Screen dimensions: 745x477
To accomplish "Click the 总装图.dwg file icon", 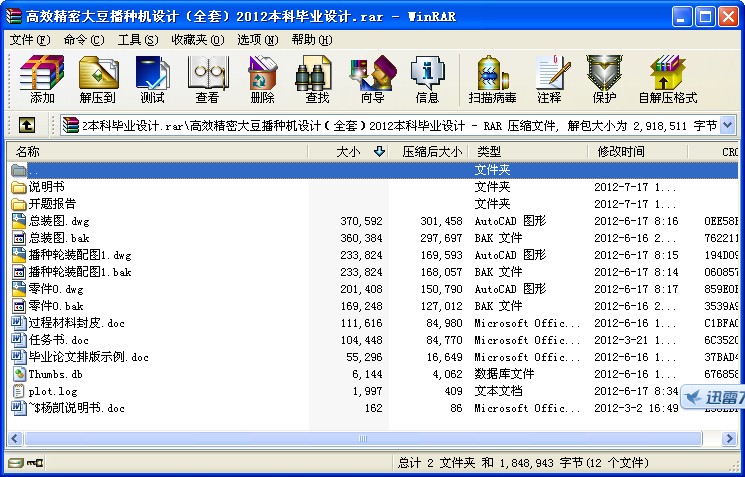I will coord(19,221).
